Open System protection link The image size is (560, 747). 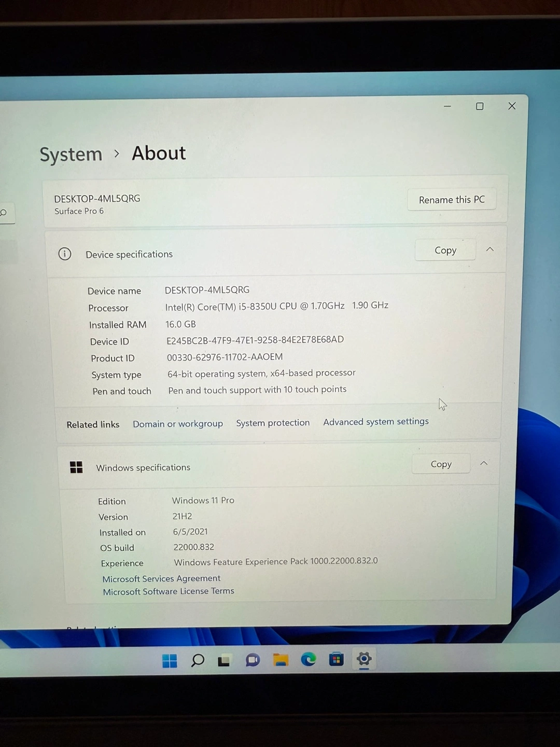click(x=273, y=423)
